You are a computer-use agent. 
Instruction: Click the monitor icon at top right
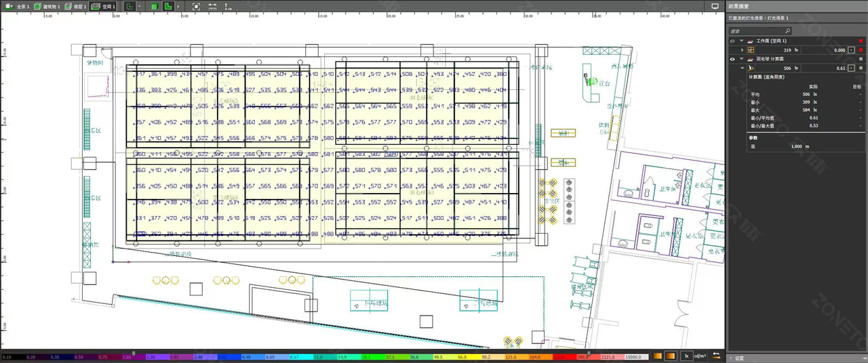tap(715, 6)
